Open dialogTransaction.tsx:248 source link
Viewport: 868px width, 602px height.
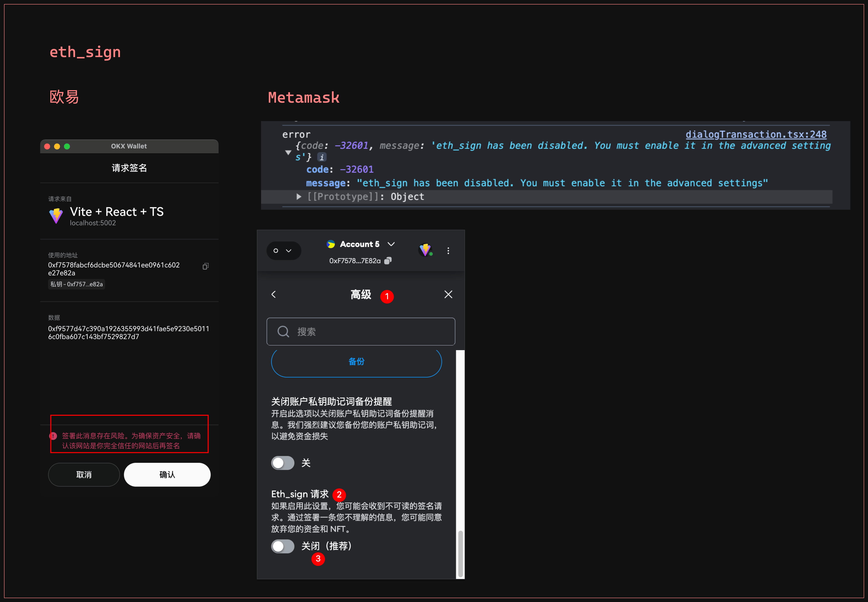tap(756, 134)
